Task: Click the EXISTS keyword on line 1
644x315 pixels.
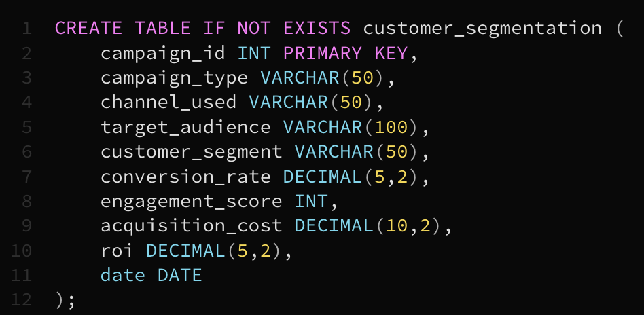Action: [317, 29]
